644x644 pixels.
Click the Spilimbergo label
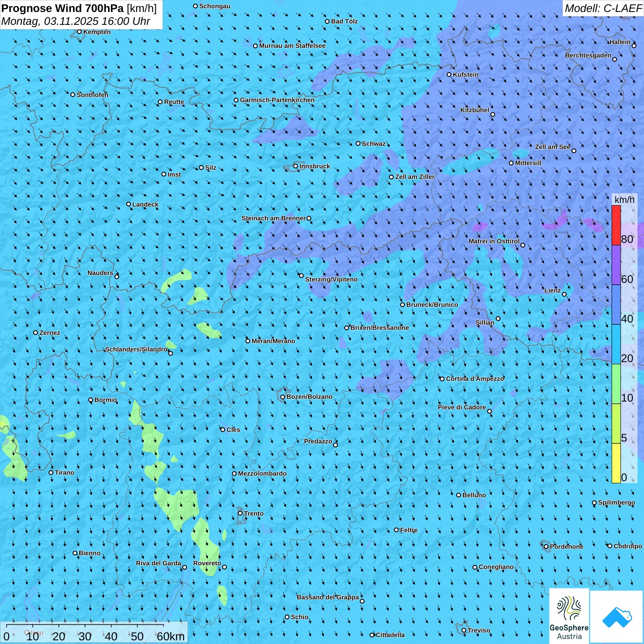616,502
